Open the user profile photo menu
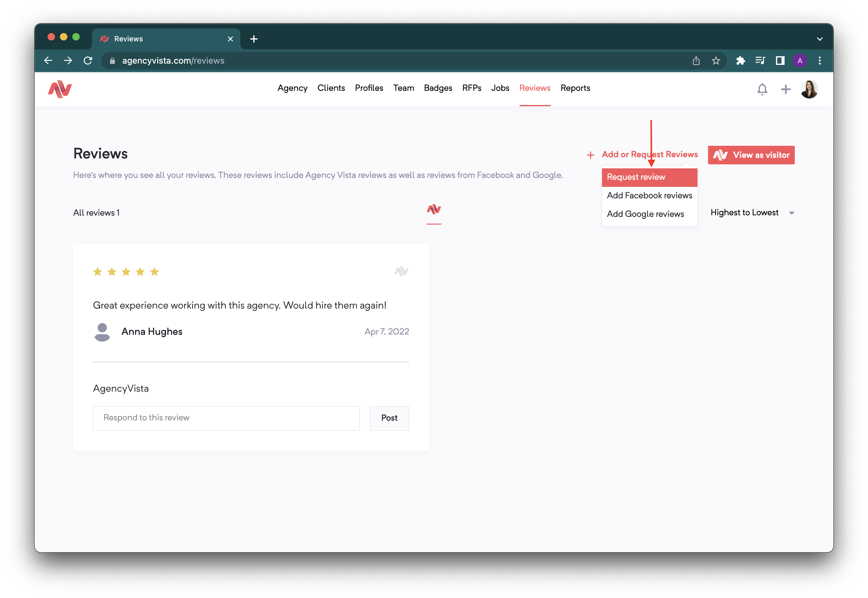Viewport: 868px width, 598px height. click(809, 89)
